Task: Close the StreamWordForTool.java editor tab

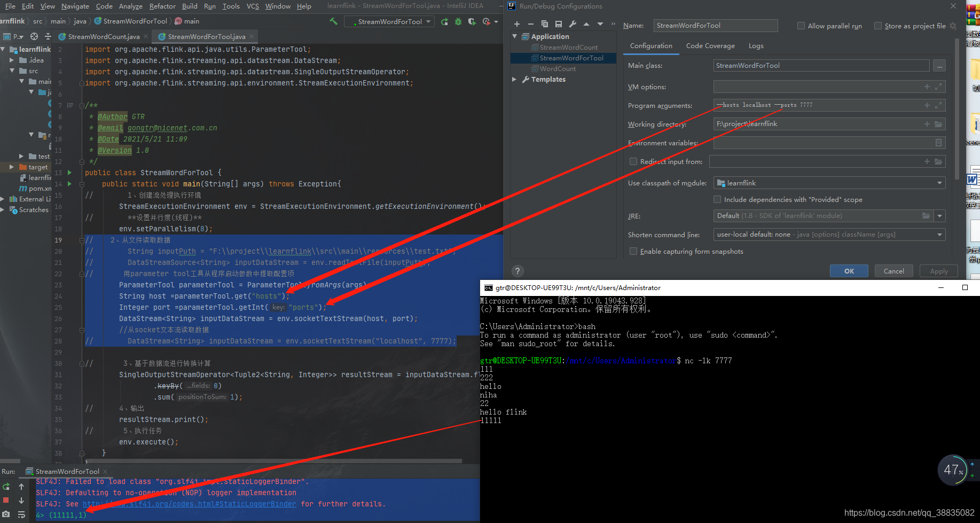Action: tap(252, 36)
